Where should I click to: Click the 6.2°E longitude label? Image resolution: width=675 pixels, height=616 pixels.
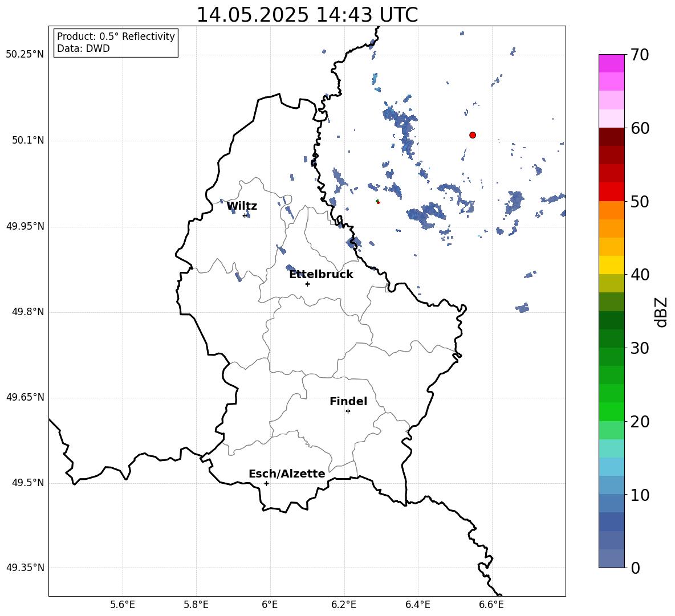[344, 605]
